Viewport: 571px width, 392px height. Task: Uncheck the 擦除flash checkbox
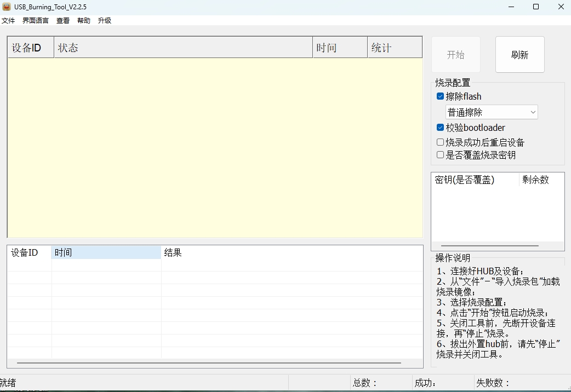[x=440, y=96]
